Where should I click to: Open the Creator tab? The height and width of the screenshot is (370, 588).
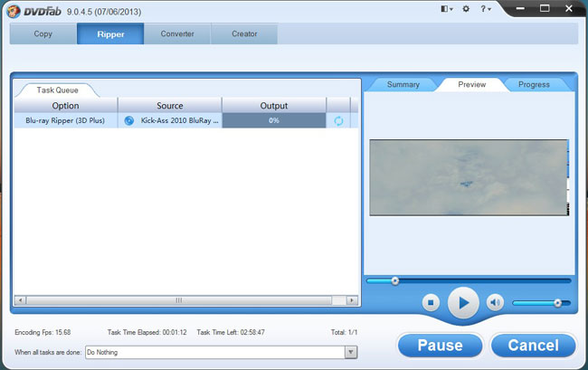(x=244, y=33)
